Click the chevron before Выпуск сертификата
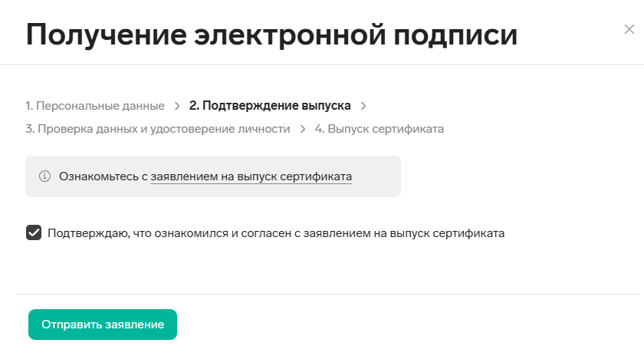The height and width of the screenshot is (356, 644). 303,129
